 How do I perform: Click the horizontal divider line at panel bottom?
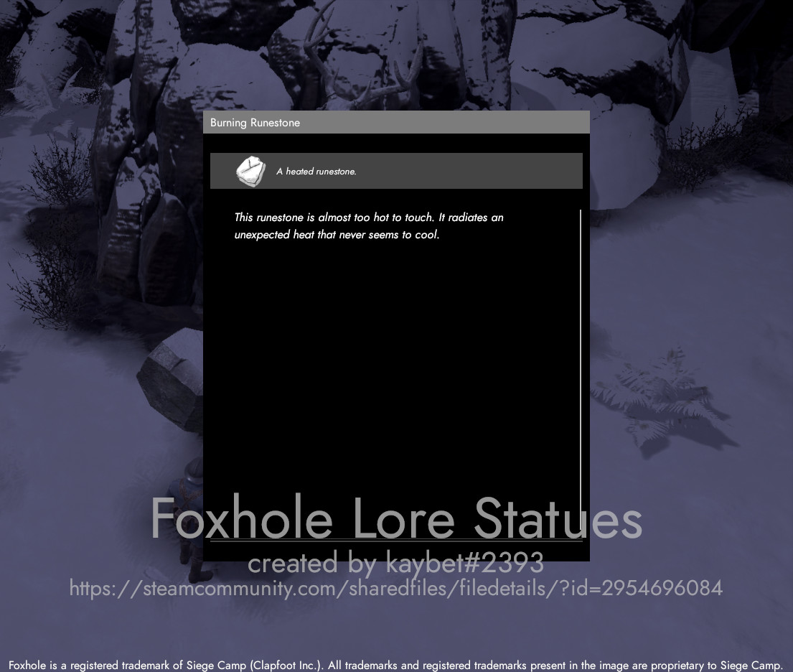point(396,541)
